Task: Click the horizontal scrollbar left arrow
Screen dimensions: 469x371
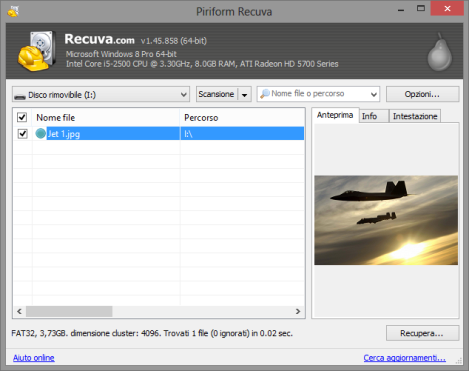Action: (19, 311)
